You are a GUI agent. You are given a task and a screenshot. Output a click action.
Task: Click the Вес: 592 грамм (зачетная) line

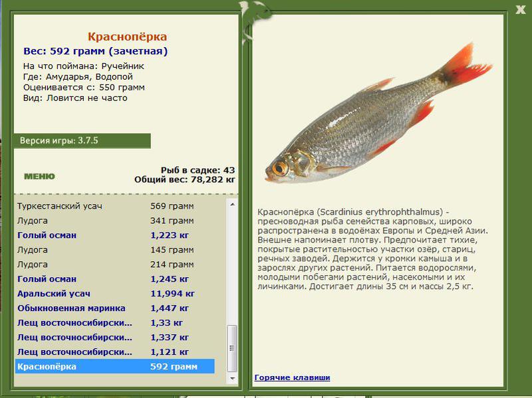click(95, 51)
